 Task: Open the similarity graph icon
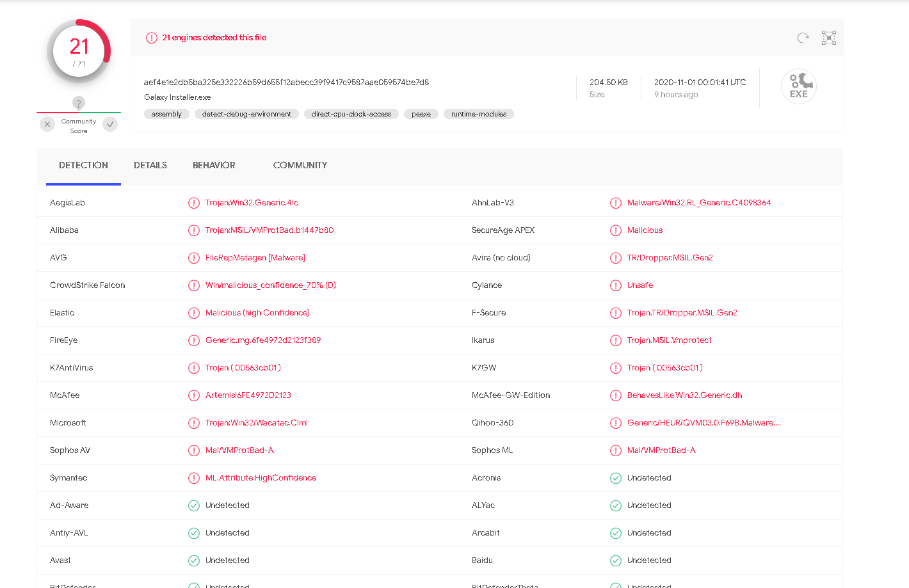tap(829, 38)
